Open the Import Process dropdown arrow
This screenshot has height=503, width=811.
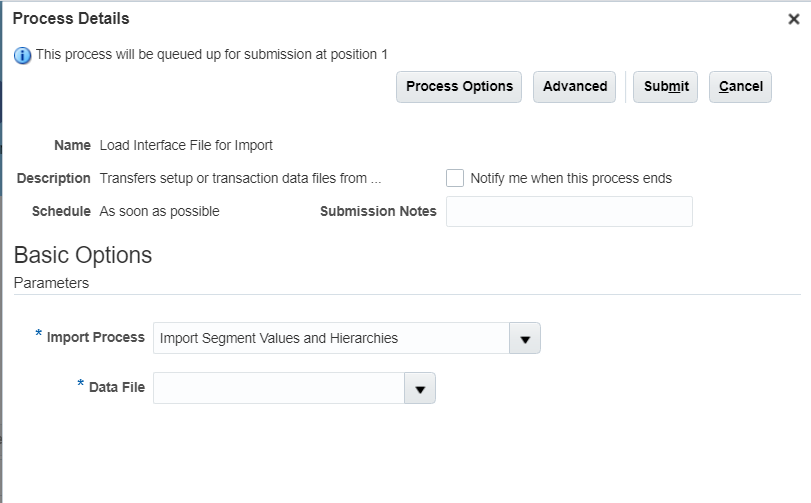coord(524,339)
